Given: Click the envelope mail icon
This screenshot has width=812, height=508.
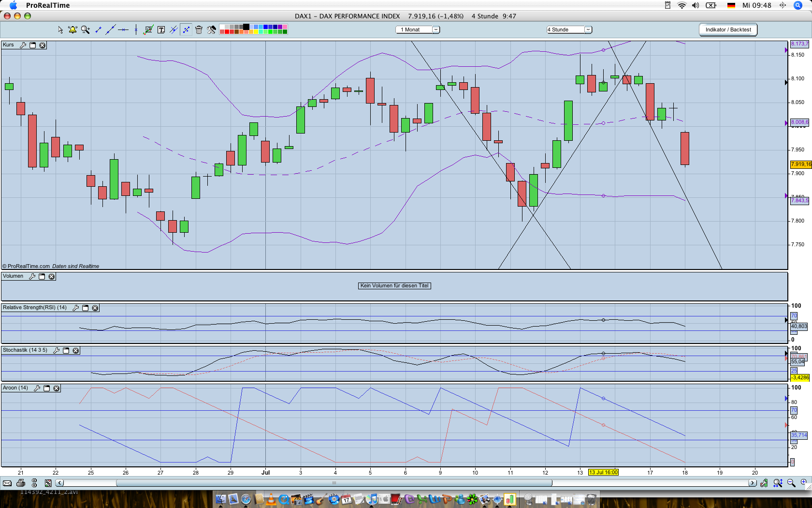Looking at the screenshot, I should [7, 483].
